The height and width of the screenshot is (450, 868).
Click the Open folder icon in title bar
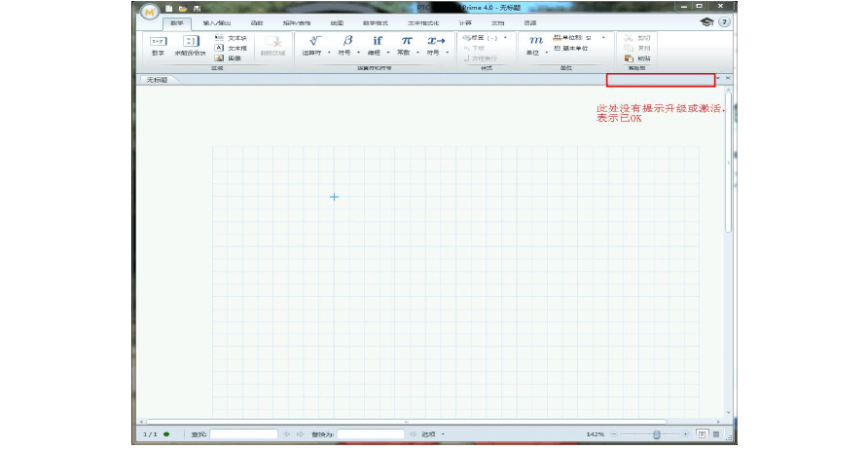click(183, 9)
